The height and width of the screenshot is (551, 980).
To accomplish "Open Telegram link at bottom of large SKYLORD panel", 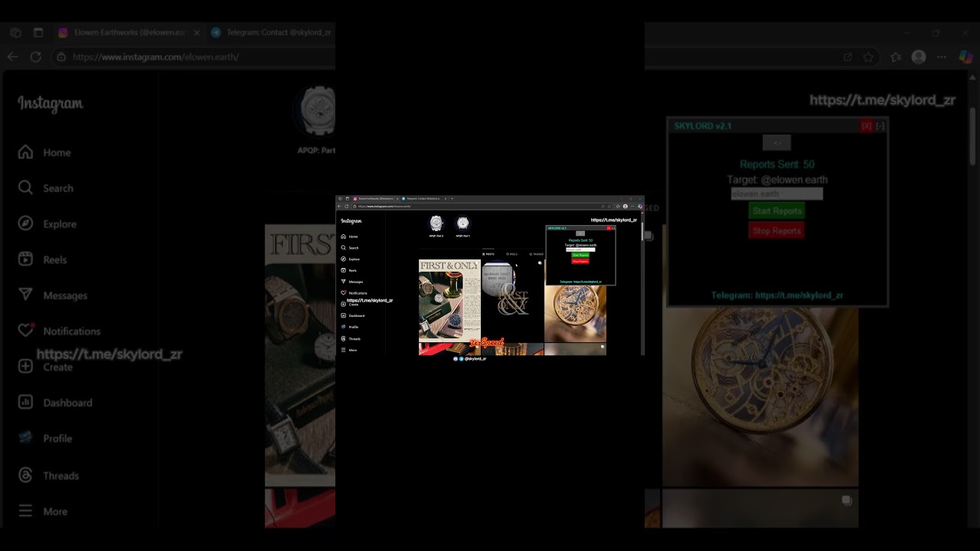I will (x=777, y=295).
